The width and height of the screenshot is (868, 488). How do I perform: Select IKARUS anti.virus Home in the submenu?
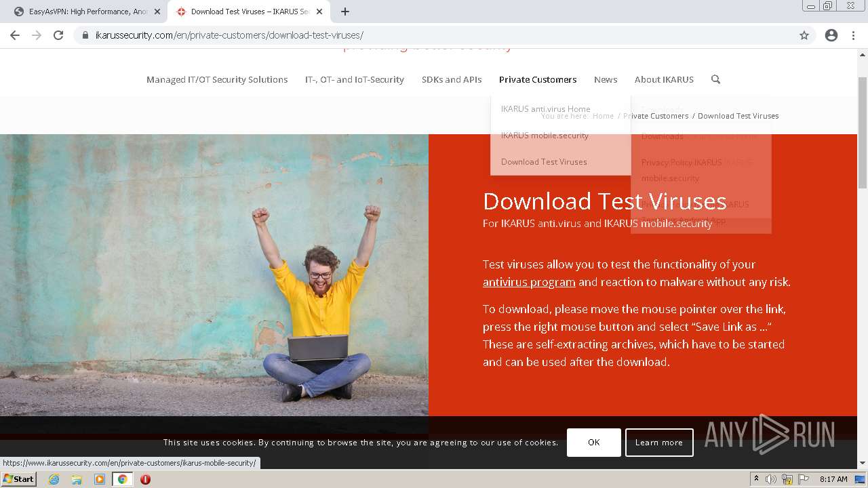546,108
